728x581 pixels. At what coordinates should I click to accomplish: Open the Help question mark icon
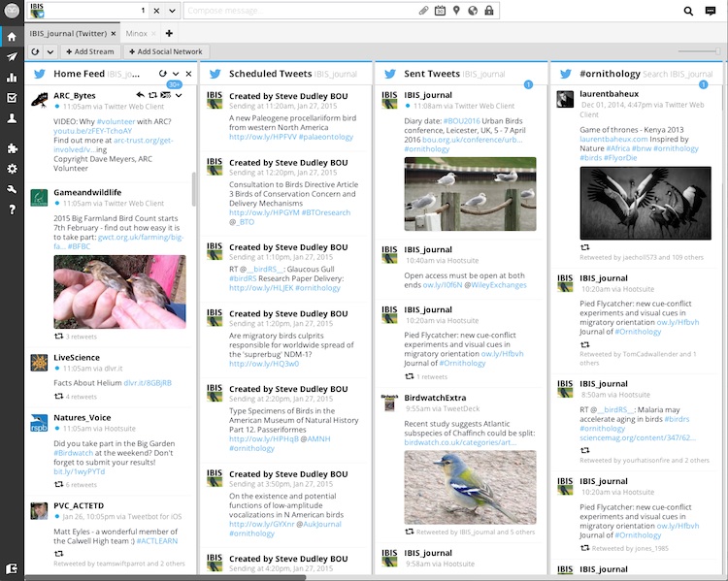[x=12, y=210]
